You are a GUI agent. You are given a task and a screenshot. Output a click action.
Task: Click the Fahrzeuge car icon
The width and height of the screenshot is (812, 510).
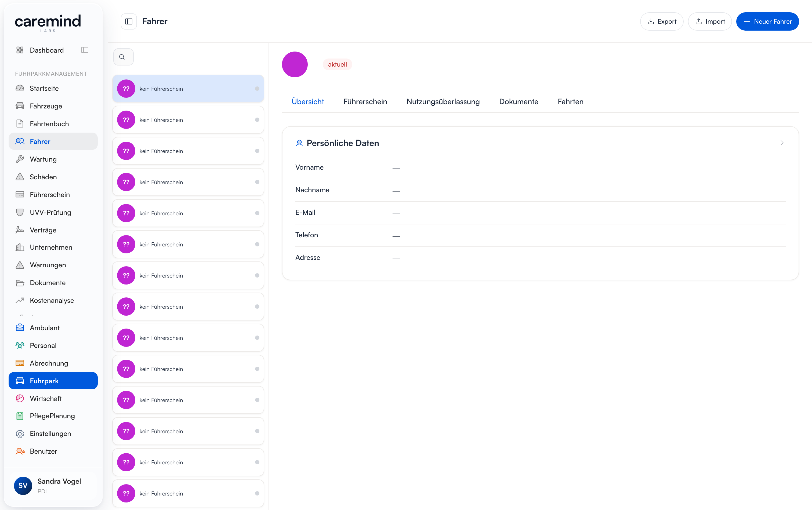coord(20,106)
